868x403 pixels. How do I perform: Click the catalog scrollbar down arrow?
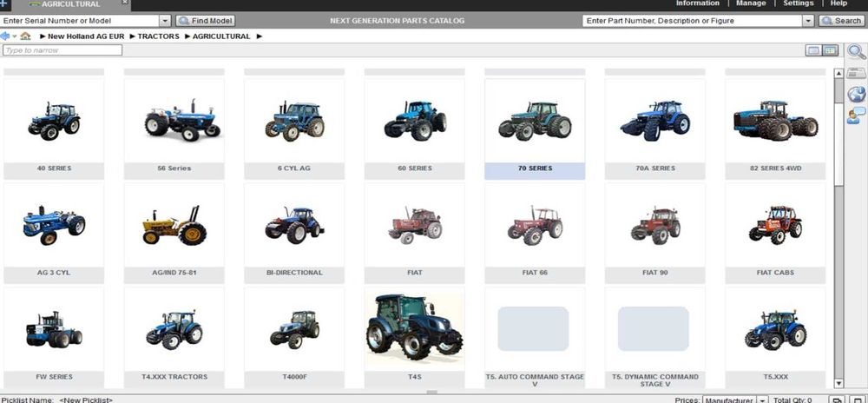(x=838, y=383)
